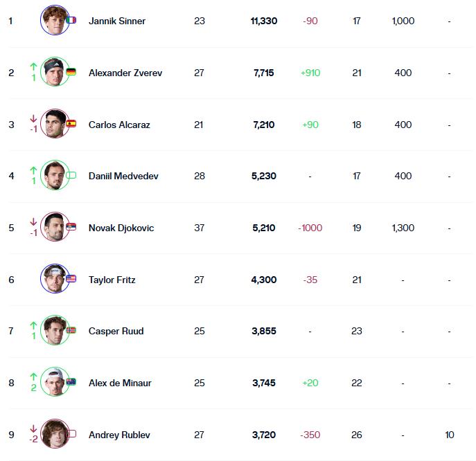Click the US flag beside Taylor Fritz

point(71,279)
